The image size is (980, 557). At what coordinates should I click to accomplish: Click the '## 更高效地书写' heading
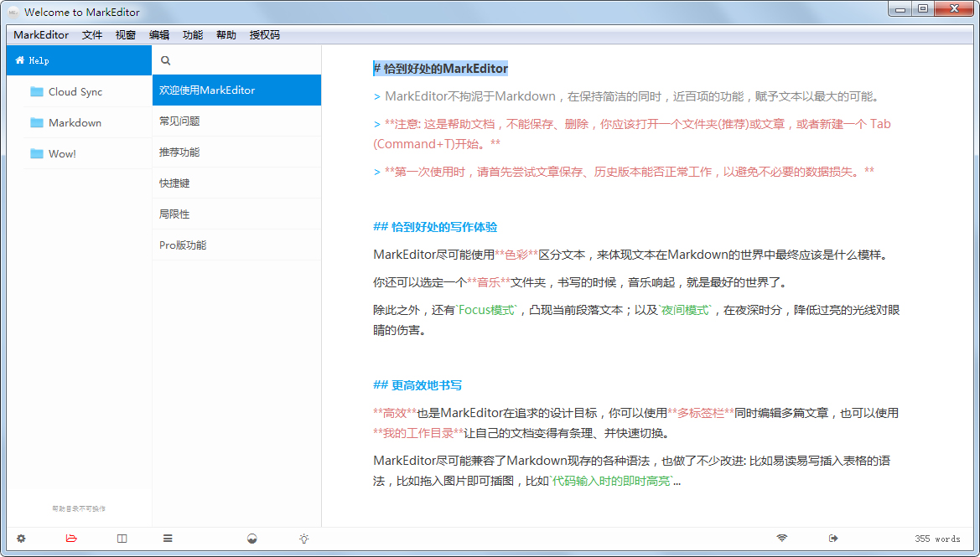(x=417, y=385)
